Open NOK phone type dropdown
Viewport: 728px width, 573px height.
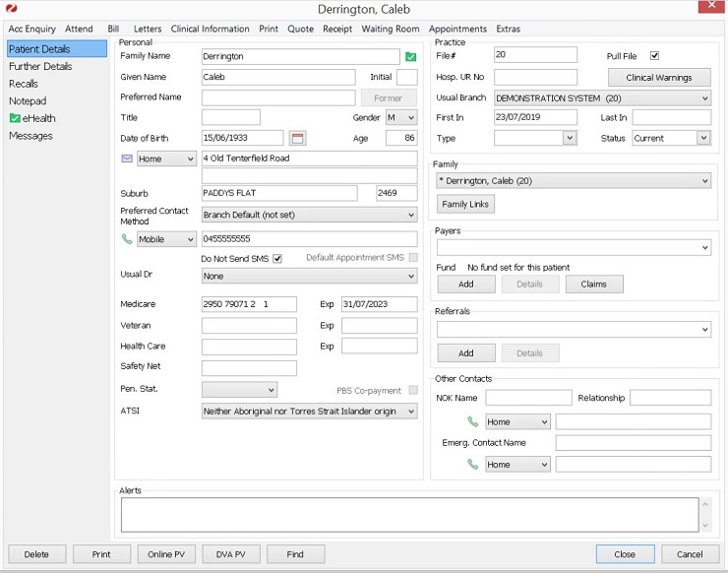pos(517,422)
